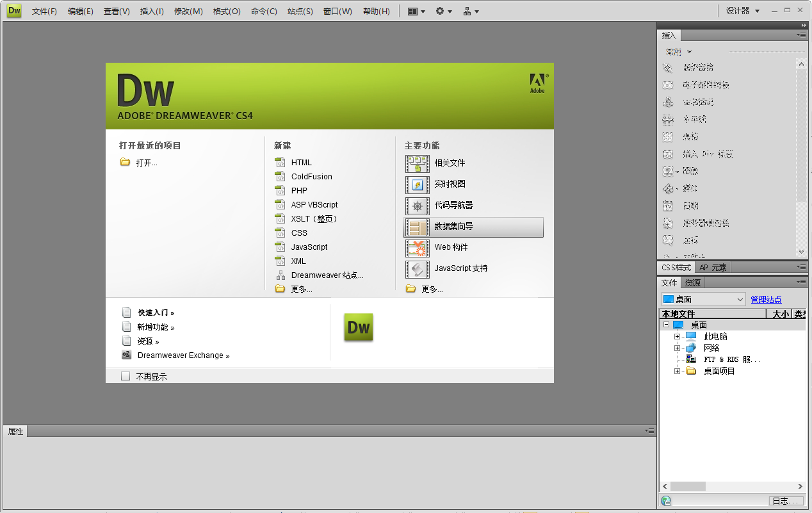Open the 设计器 workspace dropdown
The width and height of the screenshot is (812, 513).
pyautogui.click(x=743, y=11)
